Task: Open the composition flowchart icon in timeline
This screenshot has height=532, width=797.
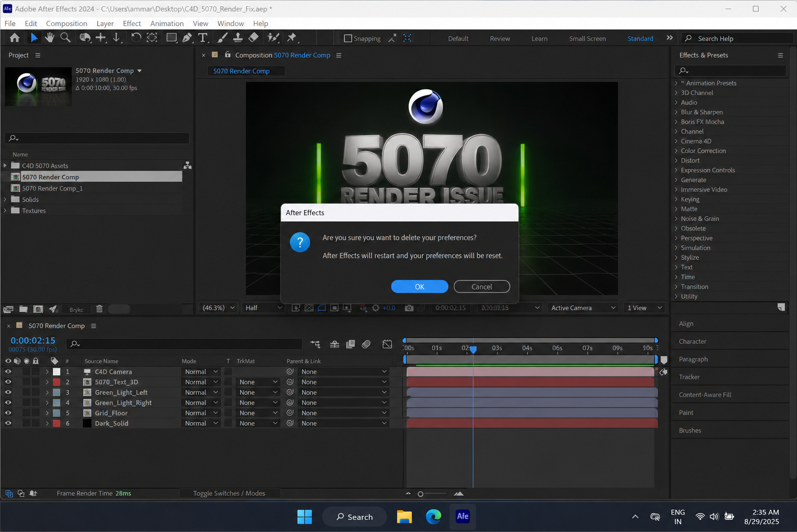Action: (315, 344)
